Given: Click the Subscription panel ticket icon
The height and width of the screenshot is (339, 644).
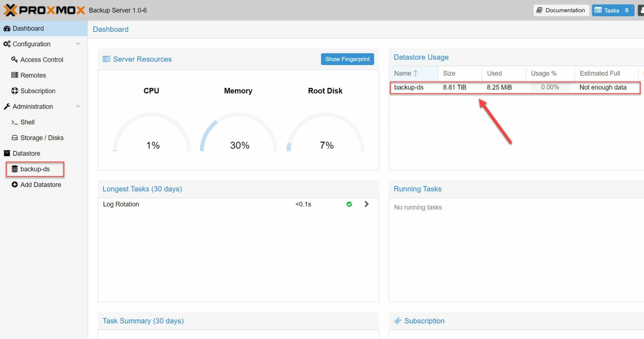Looking at the screenshot, I should click(x=397, y=321).
